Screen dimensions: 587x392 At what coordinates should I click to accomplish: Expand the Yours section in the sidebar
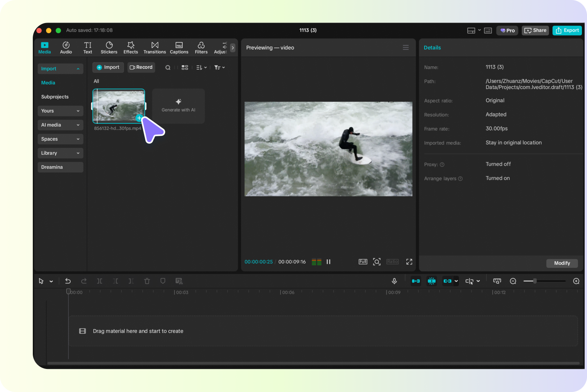[x=60, y=110]
